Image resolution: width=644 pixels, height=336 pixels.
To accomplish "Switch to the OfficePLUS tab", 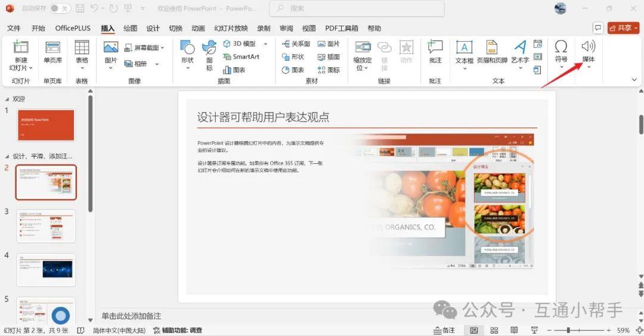I will pos(73,29).
